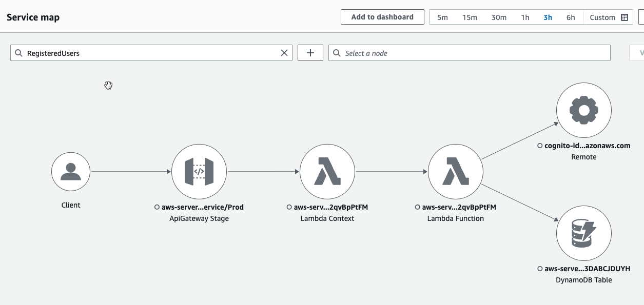Select the ApiGateway Stage node icon

click(x=199, y=171)
